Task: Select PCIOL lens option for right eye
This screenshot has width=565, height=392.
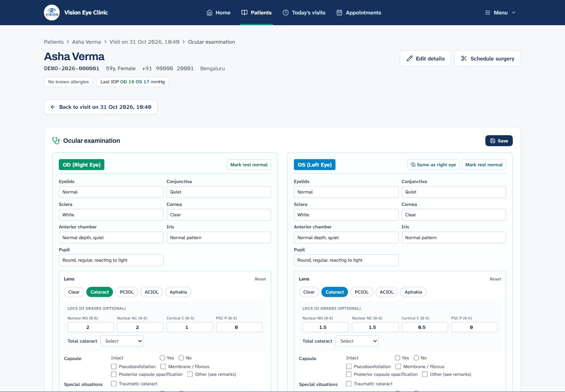Action: [127, 292]
